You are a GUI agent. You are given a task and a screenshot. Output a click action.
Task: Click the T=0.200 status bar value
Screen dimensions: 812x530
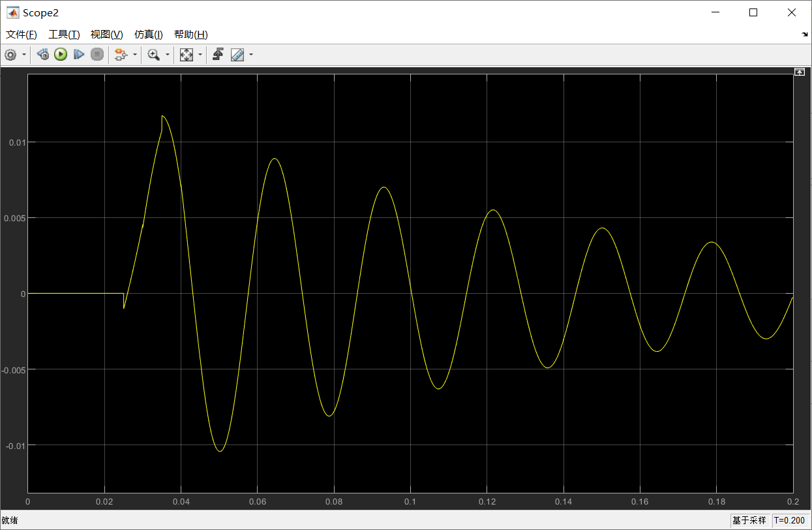pyautogui.click(x=789, y=520)
